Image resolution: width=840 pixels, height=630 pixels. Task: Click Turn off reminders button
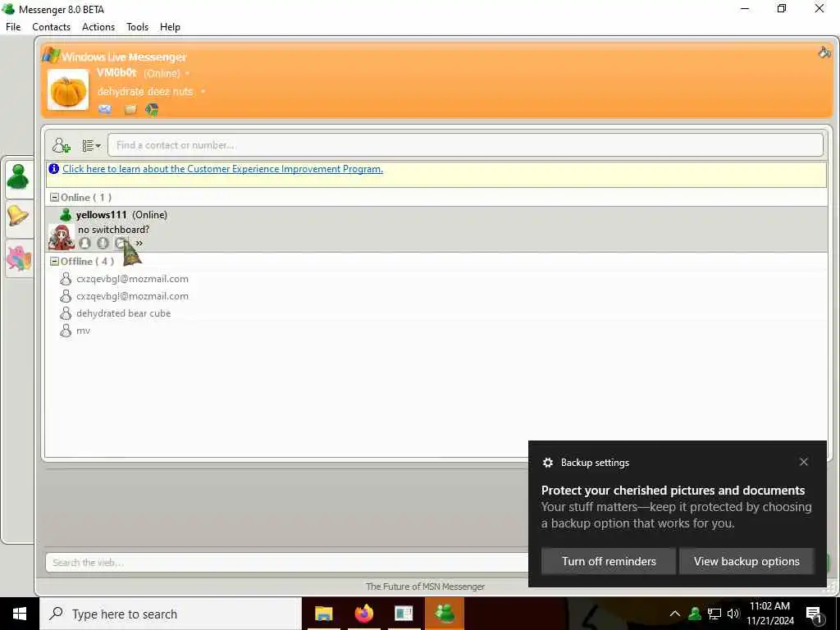coord(609,561)
